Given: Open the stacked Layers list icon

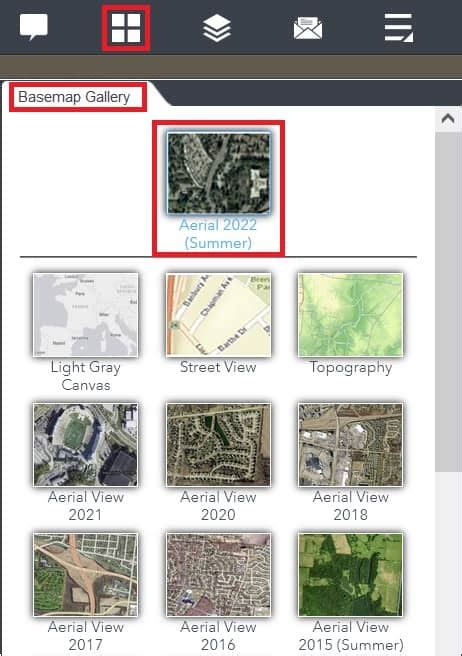Looking at the screenshot, I should [x=217, y=28].
